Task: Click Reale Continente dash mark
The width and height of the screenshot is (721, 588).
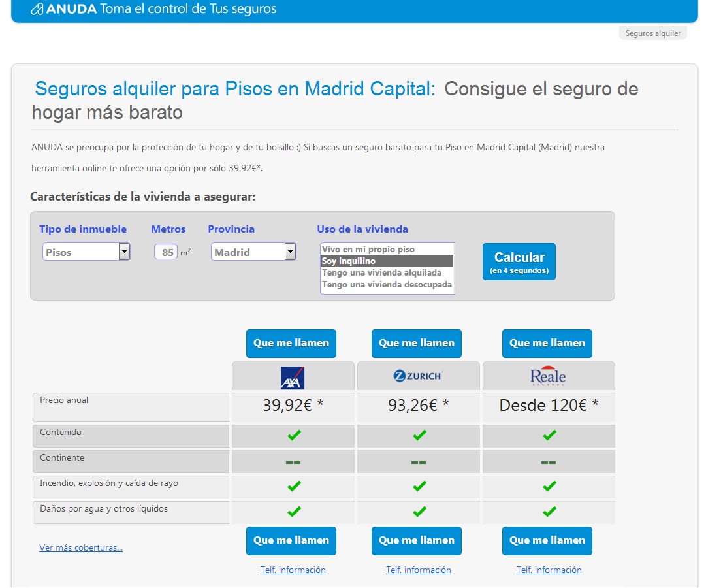Action: [549, 462]
